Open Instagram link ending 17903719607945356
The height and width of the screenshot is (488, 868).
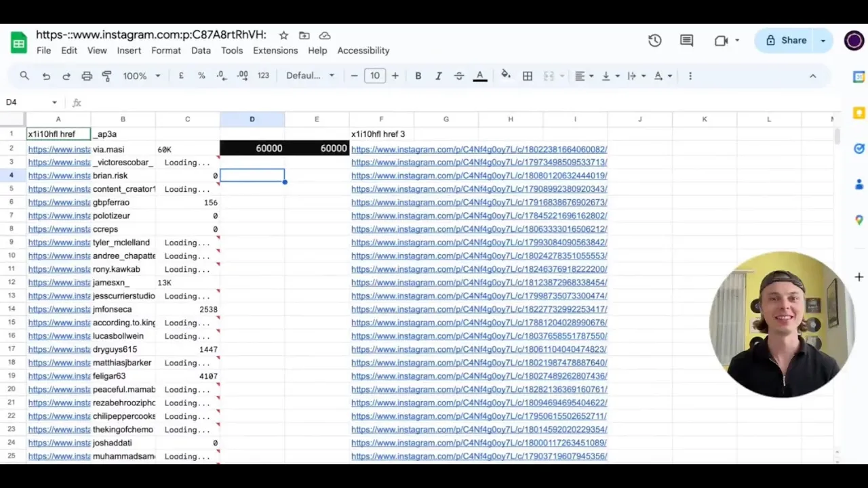pyautogui.click(x=479, y=456)
